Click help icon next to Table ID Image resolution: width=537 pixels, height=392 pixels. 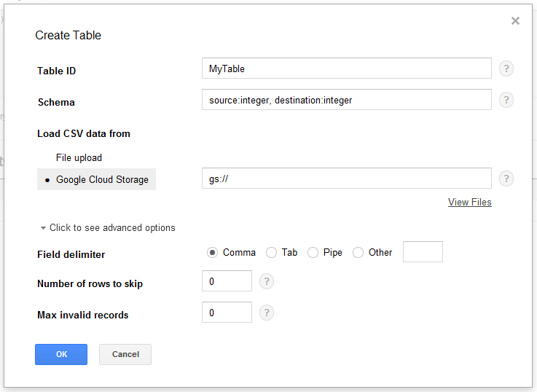506,69
